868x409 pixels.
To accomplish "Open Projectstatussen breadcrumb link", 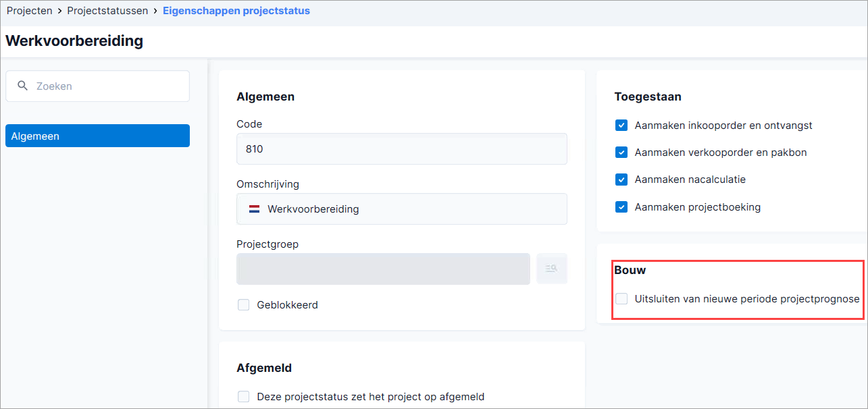I will [108, 11].
